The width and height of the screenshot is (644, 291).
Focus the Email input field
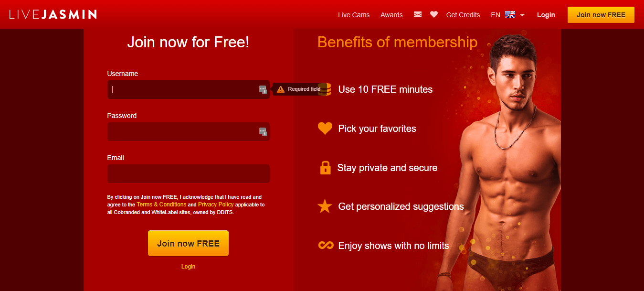[189, 173]
